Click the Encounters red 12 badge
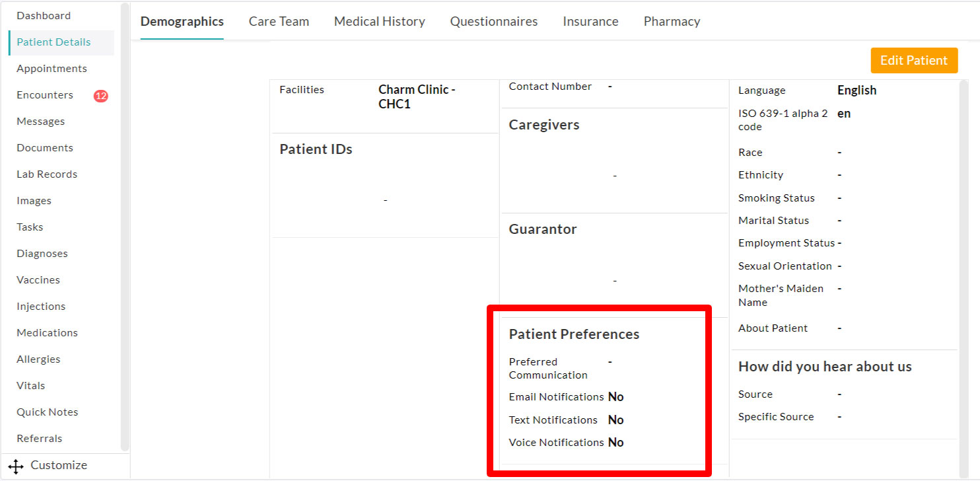Viewport: 980px width, 481px height. click(x=100, y=96)
